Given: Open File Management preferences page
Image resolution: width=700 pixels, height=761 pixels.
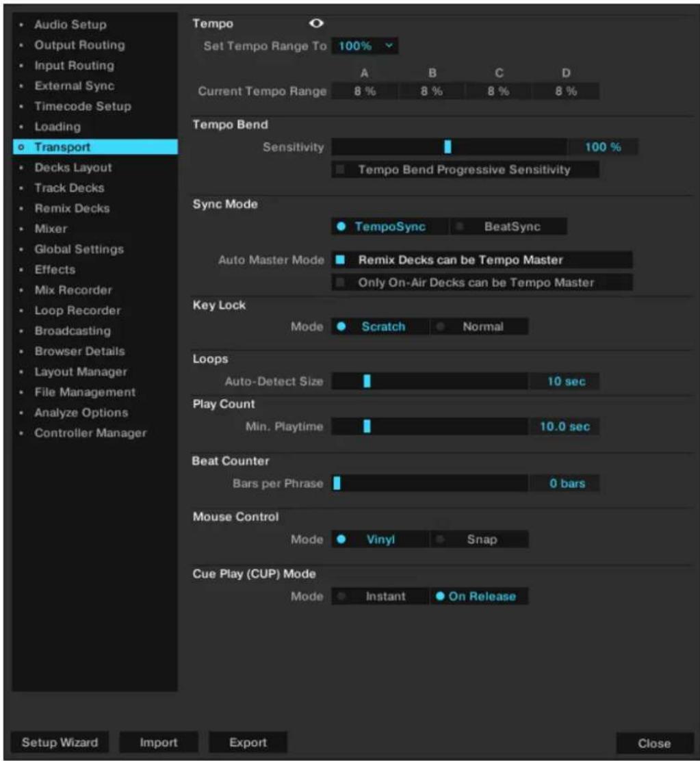Looking at the screenshot, I should point(85,392).
